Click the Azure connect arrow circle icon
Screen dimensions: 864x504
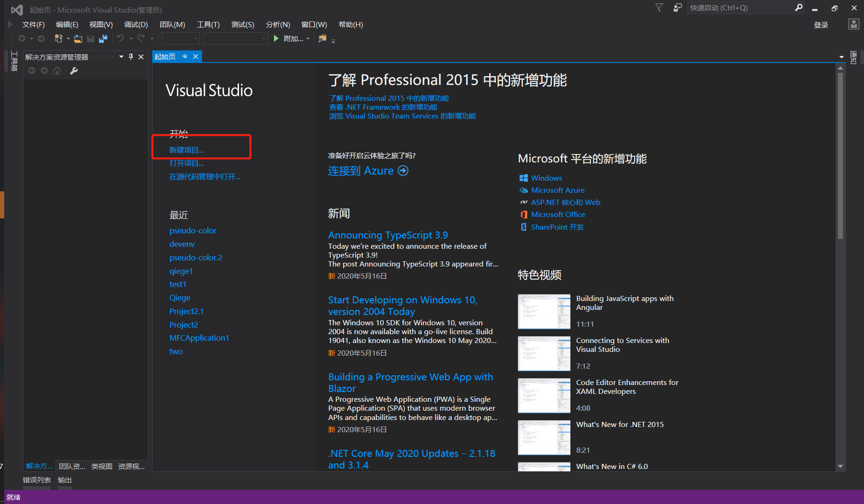[x=403, y=171]
